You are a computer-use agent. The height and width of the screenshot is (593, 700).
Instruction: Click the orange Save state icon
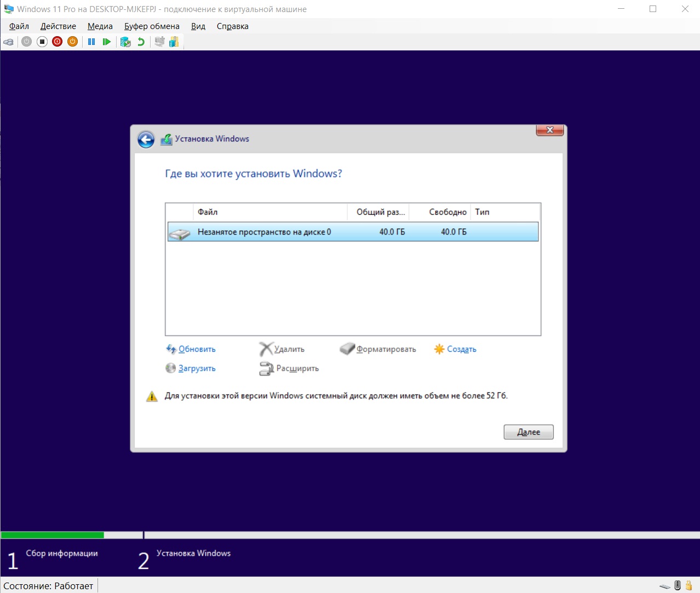tap(72, 42)
